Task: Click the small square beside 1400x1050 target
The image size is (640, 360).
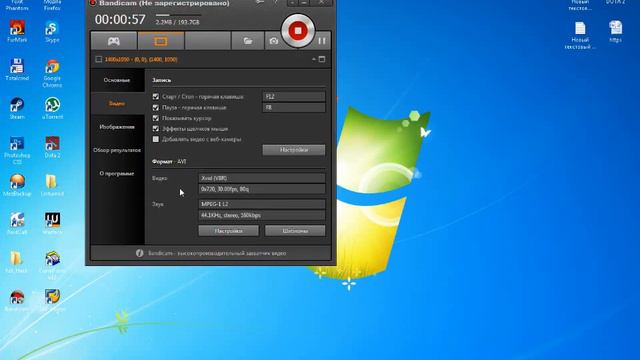Action: click(x=98, y=59)
